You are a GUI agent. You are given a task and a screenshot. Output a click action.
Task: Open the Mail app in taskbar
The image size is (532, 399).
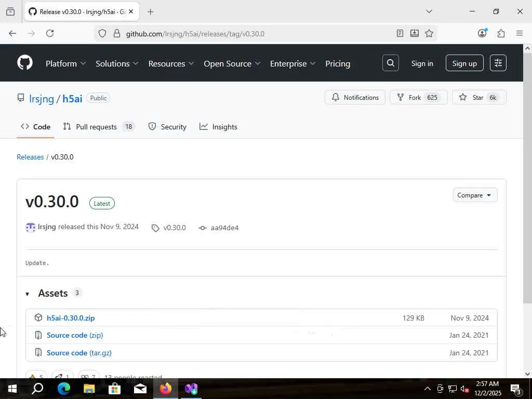tap(140, 389)
